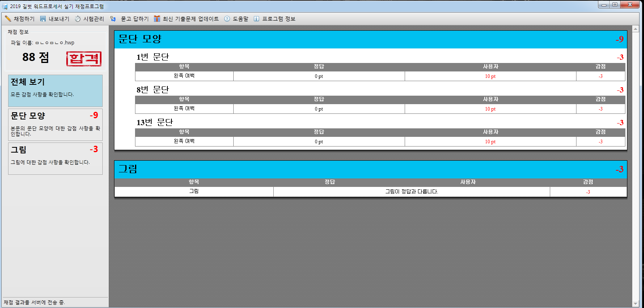Click the file name ㅁㄴㅇㅁㄴㅇ.hwp
The height and width of the screenshot is (308, 644).
[x=55, y=43]
